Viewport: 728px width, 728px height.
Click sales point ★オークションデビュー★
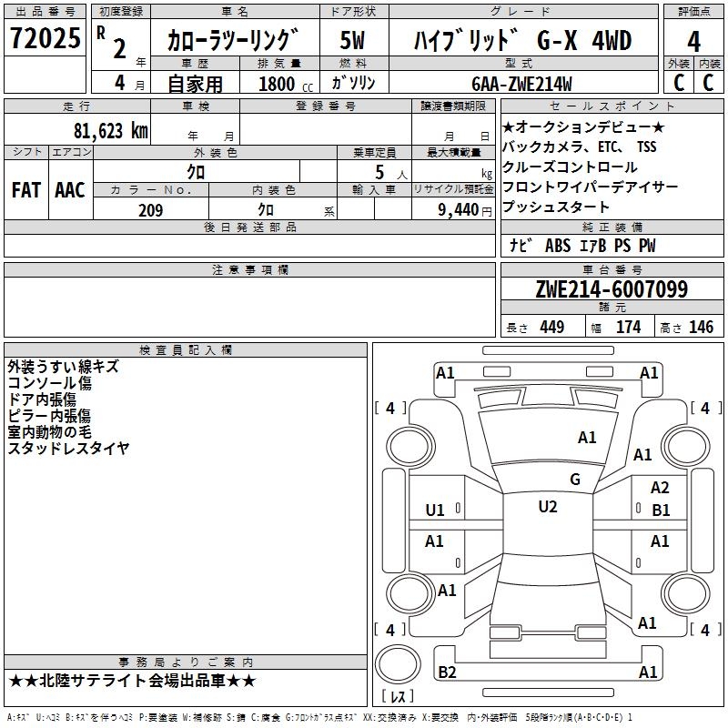583,126
